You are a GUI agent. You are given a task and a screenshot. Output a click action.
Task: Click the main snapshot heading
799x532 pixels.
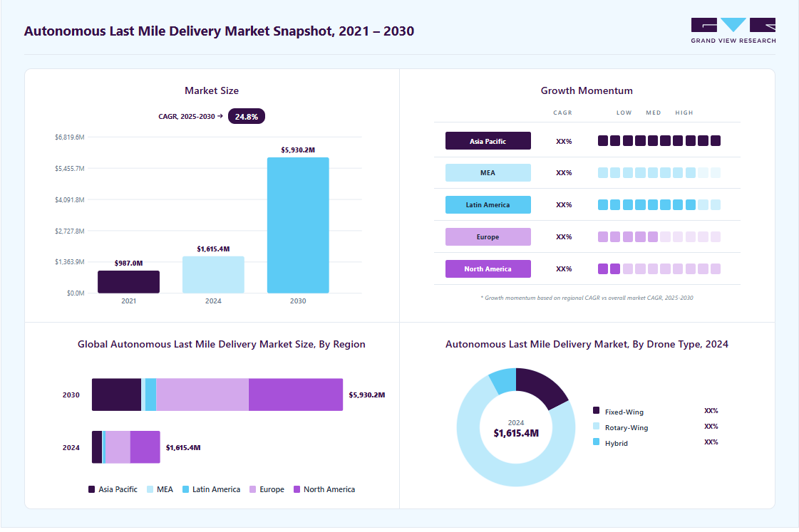tap(219, 31)
